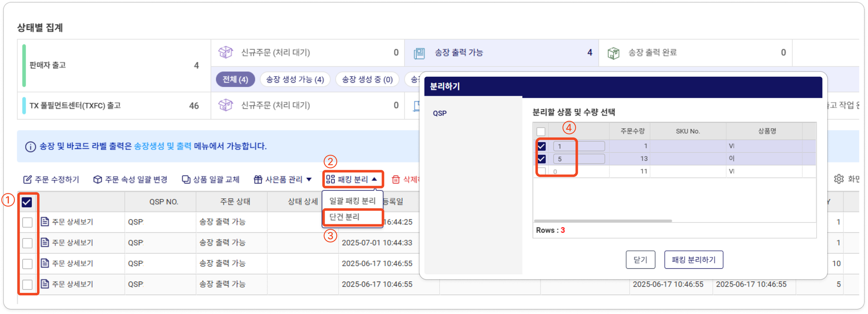Click the 상품 일괄 교체 copy icon

coord(186,179)
